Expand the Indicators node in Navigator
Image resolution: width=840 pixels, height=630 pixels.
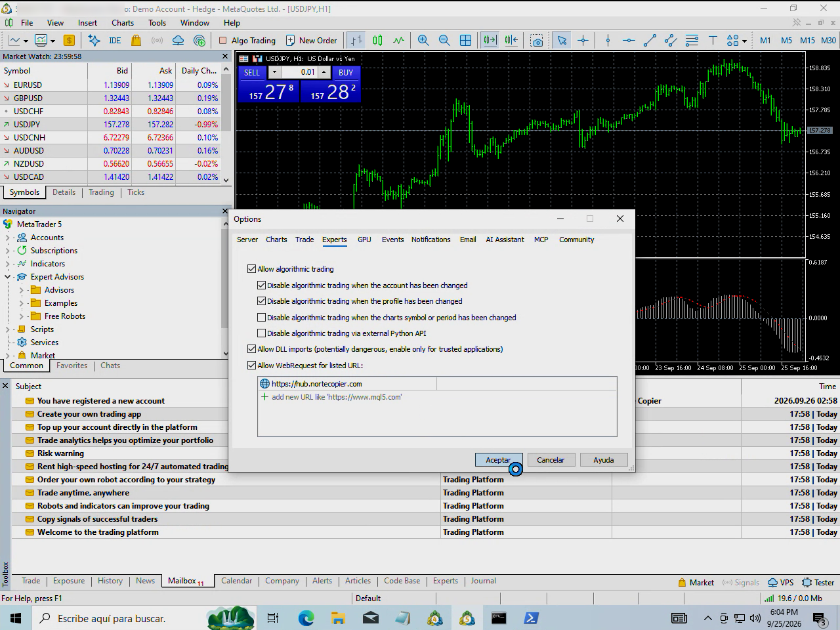coord(8,264)
